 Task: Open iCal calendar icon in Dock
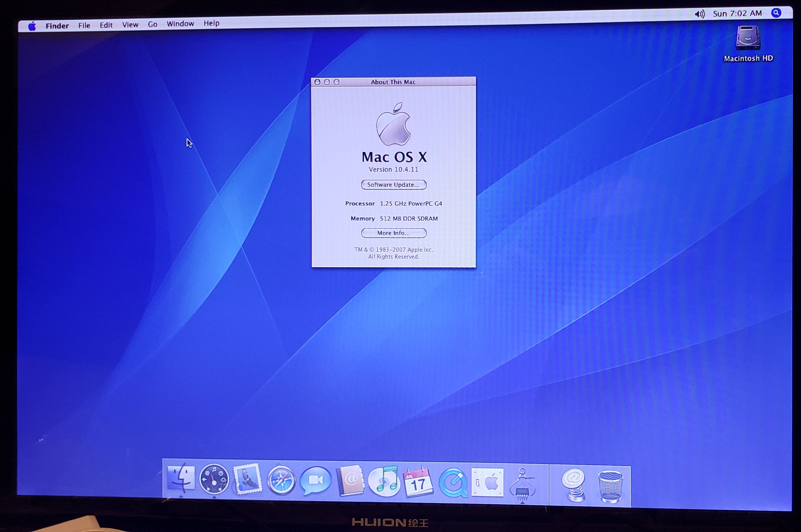click(418, 482)
